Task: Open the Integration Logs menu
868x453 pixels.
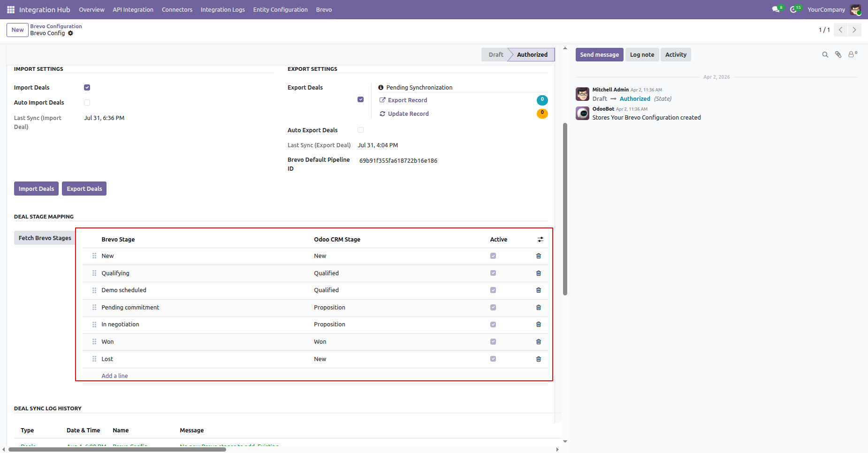Action: [223, 9]
